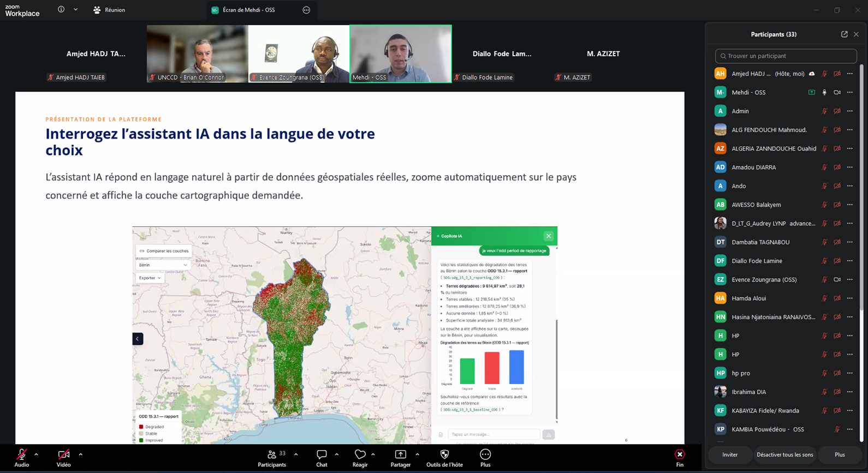Viewport: 868px width, 473px height.
Task: Select Hasina Njatoniaina RANAIVOS... participant row
Action: click(784, 317)
